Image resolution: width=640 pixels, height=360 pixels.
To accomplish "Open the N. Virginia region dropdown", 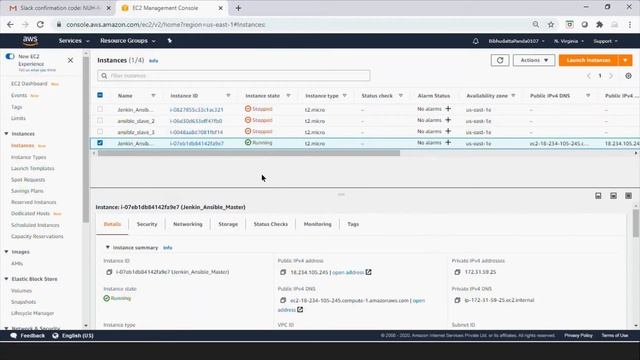I will pyautogui.click(x=569, y=41).
